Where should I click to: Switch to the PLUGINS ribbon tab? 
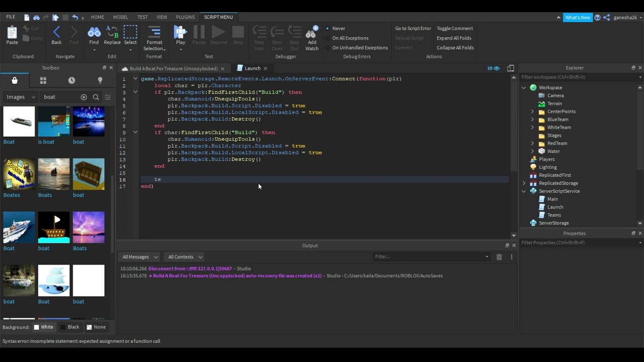185,17
